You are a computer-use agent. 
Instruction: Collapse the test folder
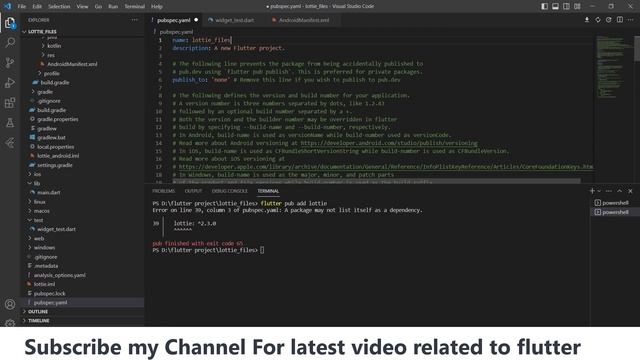point(38,220)
